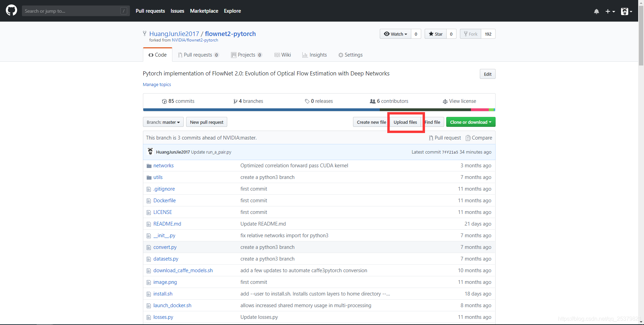
Task: Click the file icon next to losses.py
Action: click(x=148, y=317)
